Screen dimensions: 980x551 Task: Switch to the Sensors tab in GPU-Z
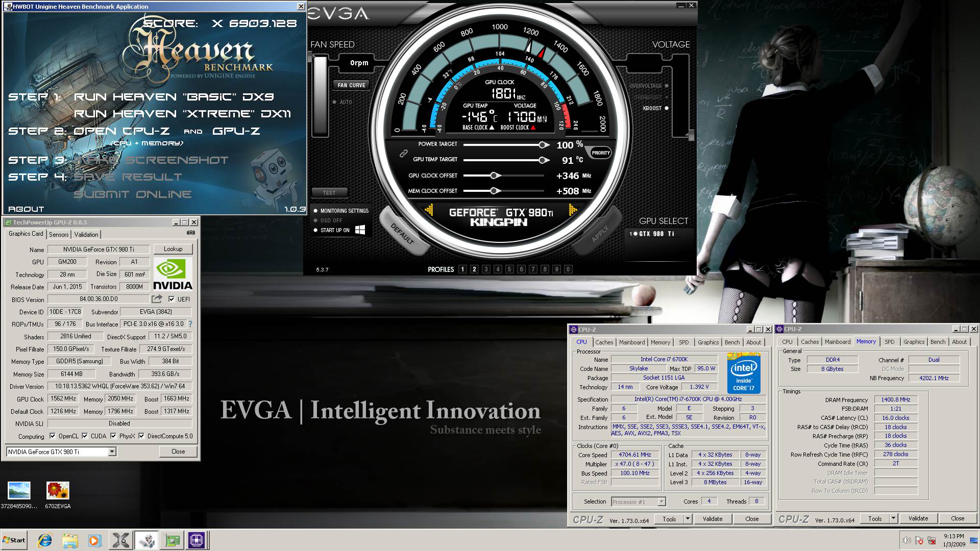59,235
